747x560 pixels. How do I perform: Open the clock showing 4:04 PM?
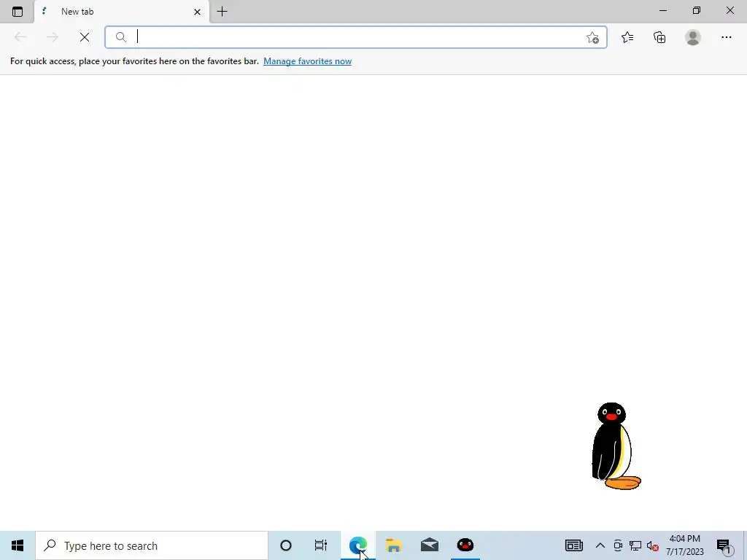(684, 545)
